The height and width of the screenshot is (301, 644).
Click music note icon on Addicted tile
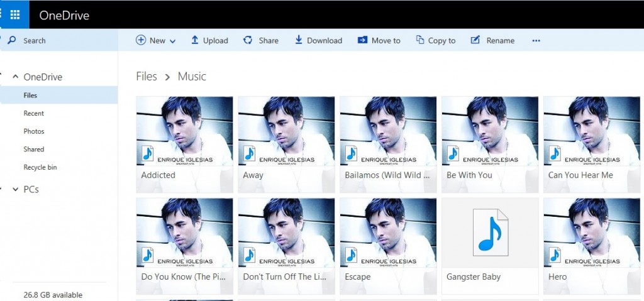(x=147, y=153)
